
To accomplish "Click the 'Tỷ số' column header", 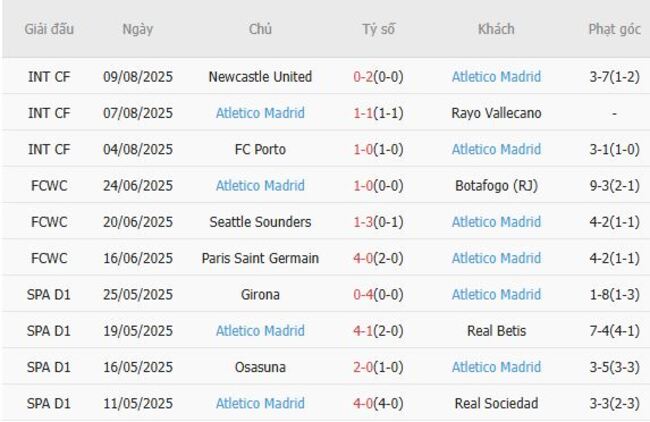I will (378, 29).
